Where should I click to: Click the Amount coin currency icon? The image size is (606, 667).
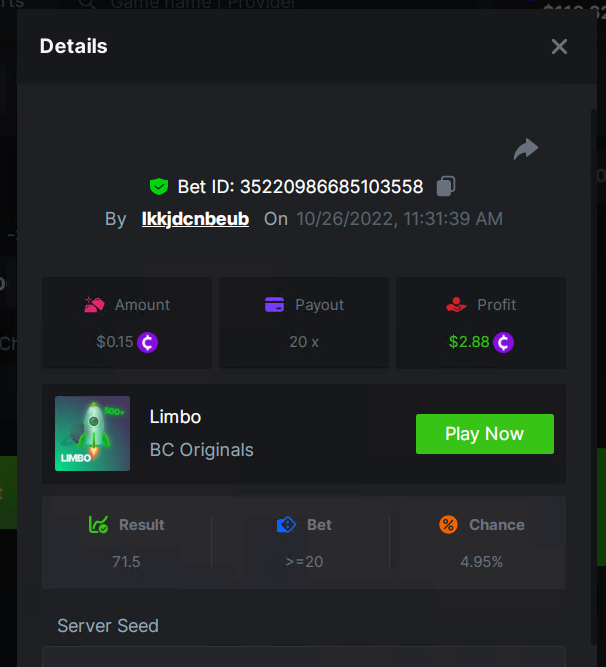click(148, 342)
